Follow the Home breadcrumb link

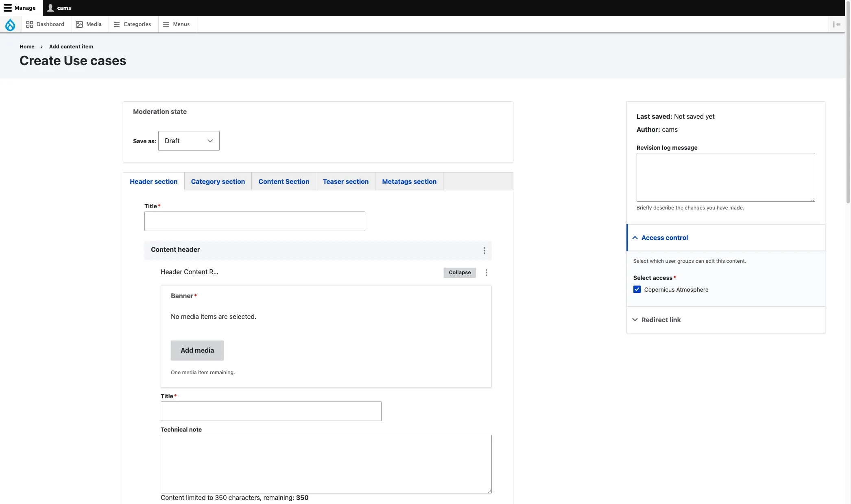click(x=27, y=46)
